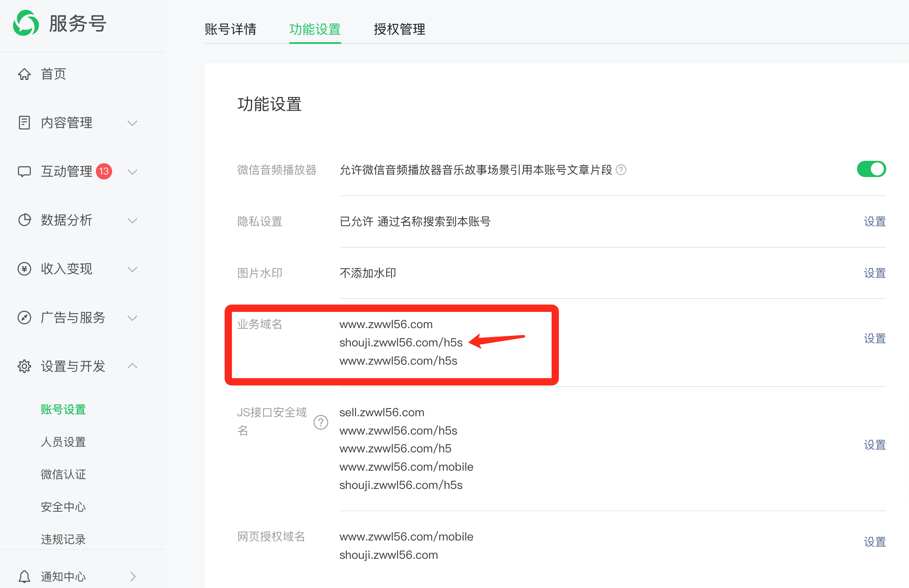Click the bell icon for 通知中心
The image size is (909, 588).
[24, 577]
